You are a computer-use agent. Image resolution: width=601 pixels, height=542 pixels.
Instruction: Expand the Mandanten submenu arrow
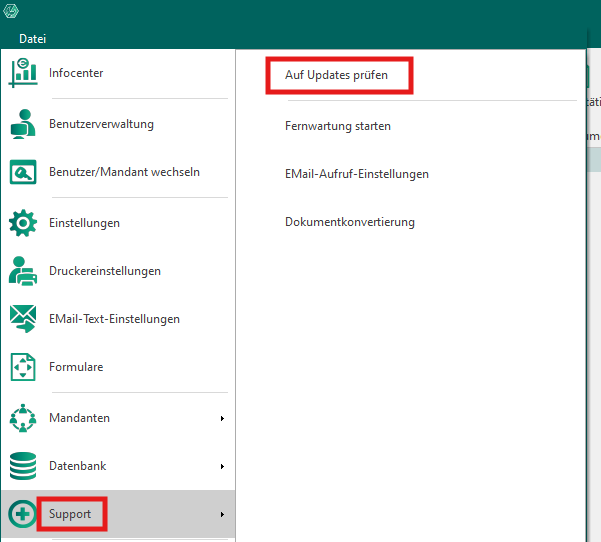(x=222, y=418)
